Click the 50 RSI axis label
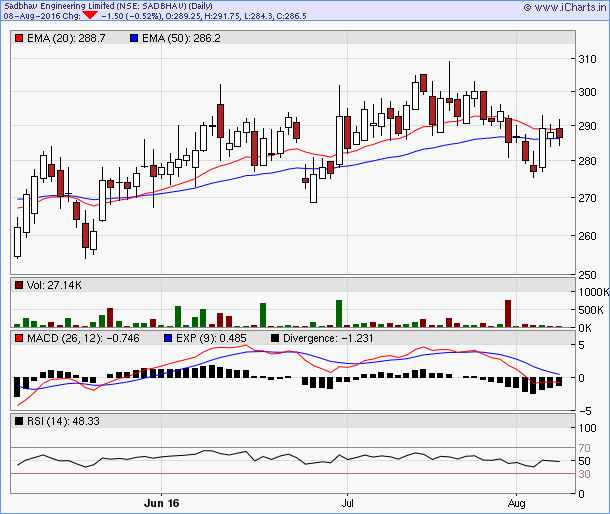This screenshot has width=610, height=514. 584,461
